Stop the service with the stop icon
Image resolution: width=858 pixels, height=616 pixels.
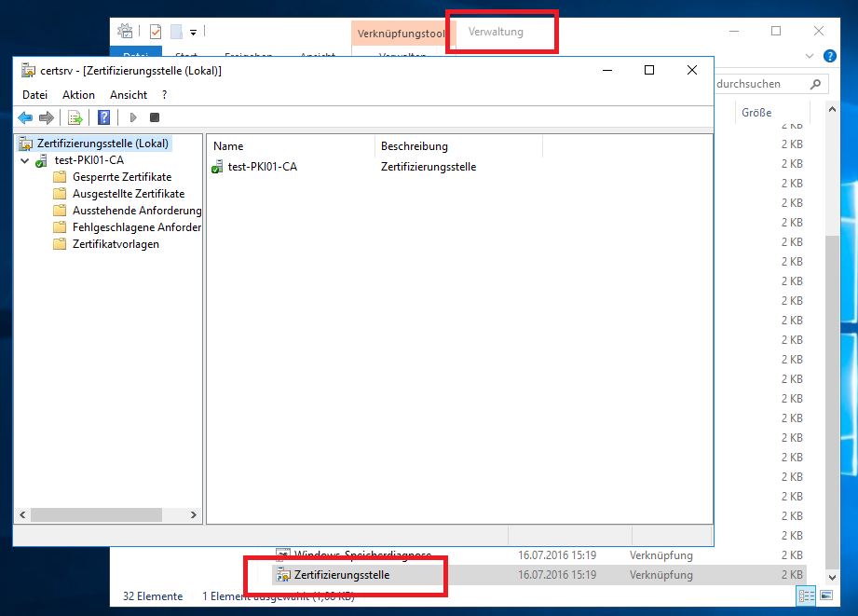(155, 117)
